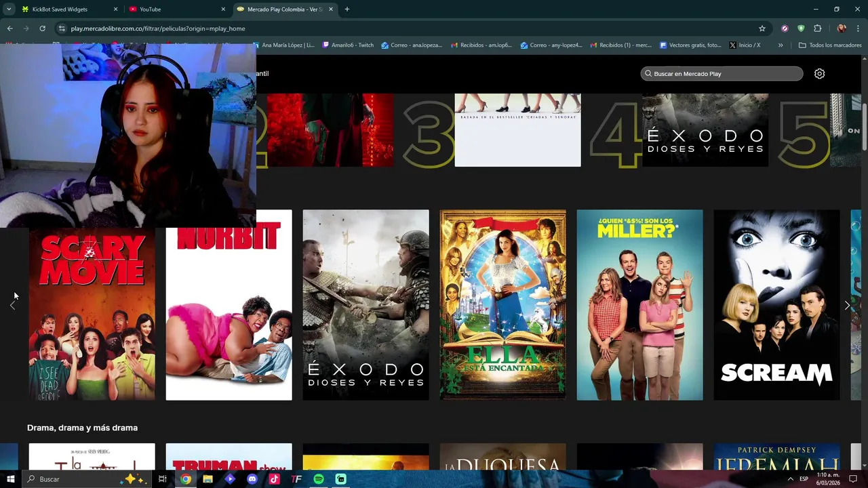868x488 pixels.
Task: Go back in browser history
Action: (x=9, y=28)
